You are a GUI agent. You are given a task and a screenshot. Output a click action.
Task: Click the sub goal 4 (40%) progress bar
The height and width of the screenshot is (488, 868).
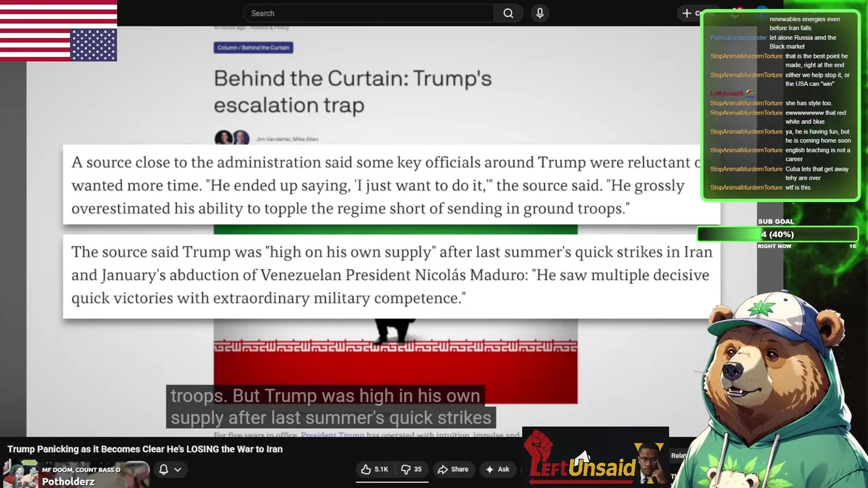777,234
